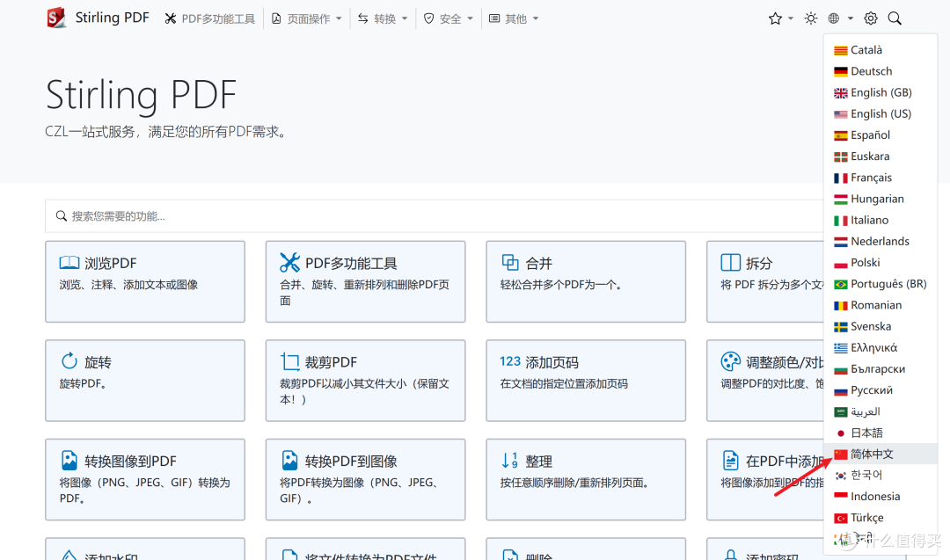Select English (US) language
This screenshot has width=950, height=560.
coord(880,113)
